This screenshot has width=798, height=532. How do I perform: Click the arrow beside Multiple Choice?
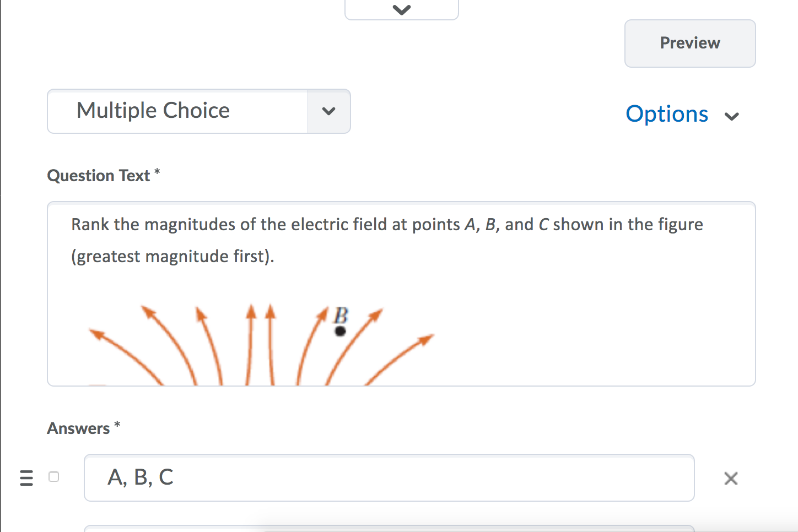click(x=329, y=111)
